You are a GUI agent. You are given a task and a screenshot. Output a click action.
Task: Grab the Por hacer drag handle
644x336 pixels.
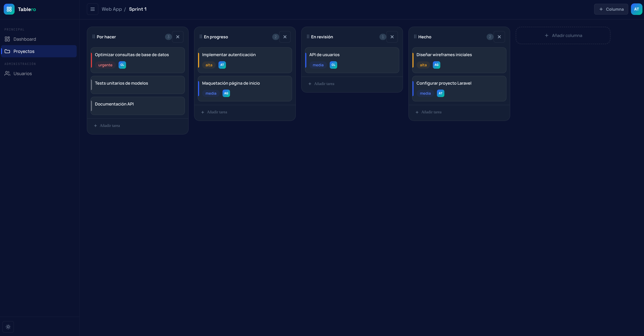coord(93,36)
